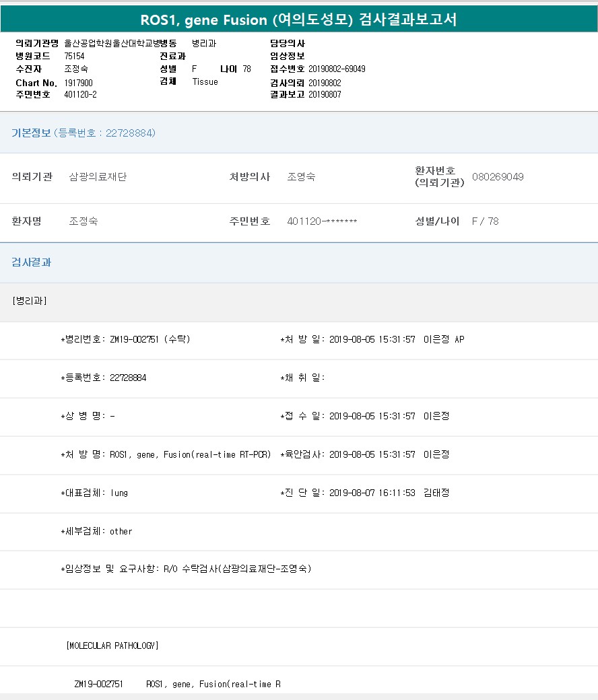Click the 처방명 ROS1 real-time RT-PCR row

[x=166, y=454]
